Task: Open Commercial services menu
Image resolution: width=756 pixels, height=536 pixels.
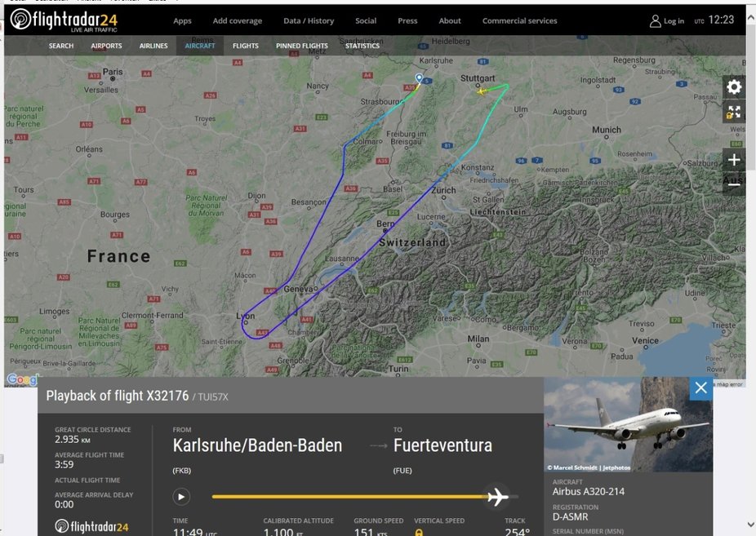Action: pos(520,20)
